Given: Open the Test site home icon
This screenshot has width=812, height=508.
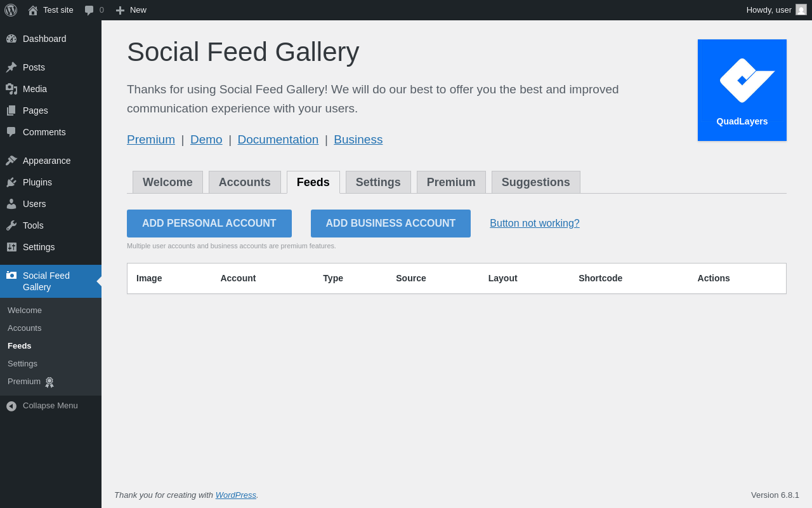Looking at the screenshot, I should [x=33, y=10].
